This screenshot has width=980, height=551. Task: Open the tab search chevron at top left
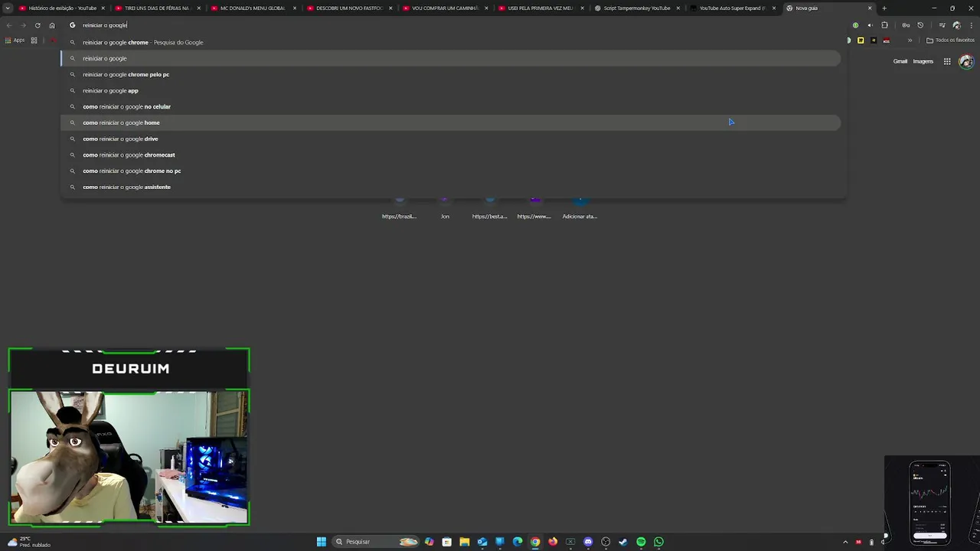(8, 8)
